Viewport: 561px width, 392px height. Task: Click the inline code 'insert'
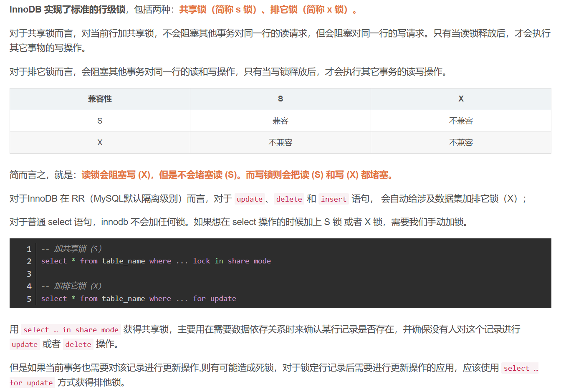(x=334, y=199)
